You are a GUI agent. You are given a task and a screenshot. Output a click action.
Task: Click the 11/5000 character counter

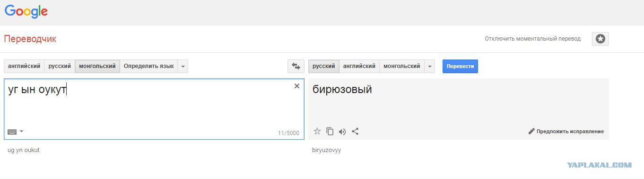(288, 133)
